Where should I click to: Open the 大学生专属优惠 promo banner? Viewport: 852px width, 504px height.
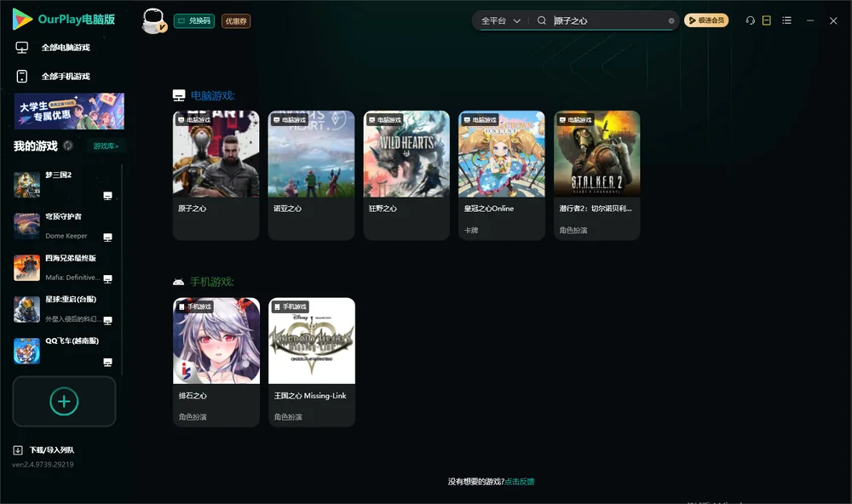pos(70,112)
